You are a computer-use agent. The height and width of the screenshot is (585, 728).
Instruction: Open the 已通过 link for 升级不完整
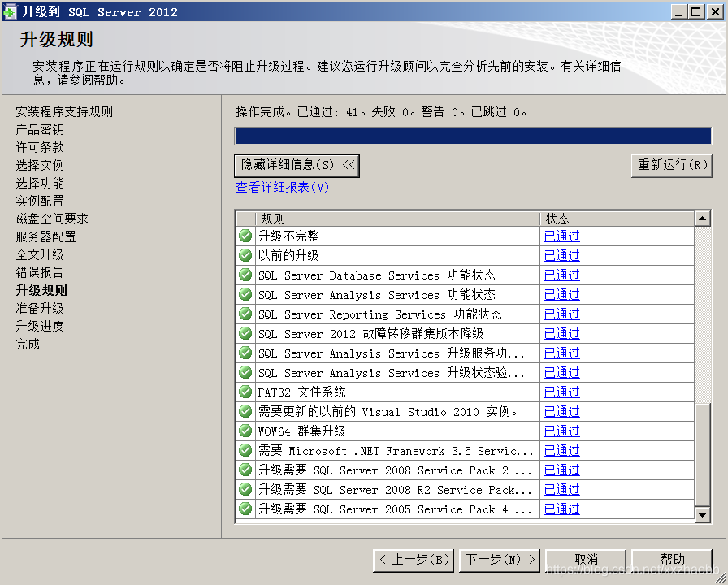point(561,236)
